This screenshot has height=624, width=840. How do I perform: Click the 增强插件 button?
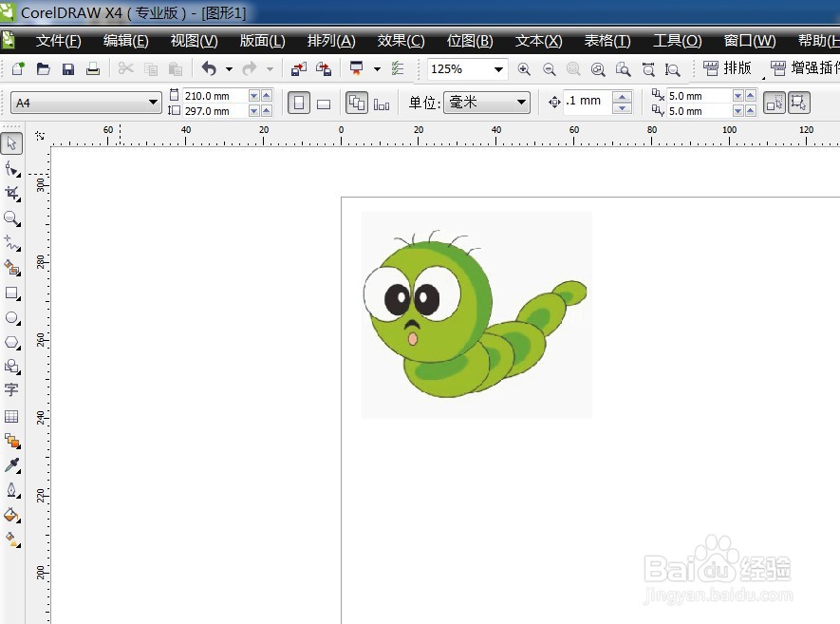click(805, 68)
